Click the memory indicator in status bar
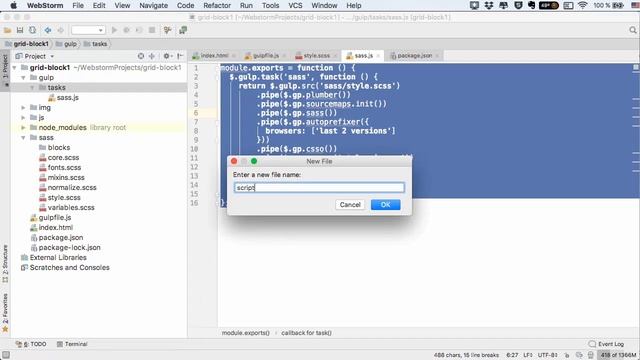Image resolution: width=640 pixels, height=360 pixels. (618, 355)
